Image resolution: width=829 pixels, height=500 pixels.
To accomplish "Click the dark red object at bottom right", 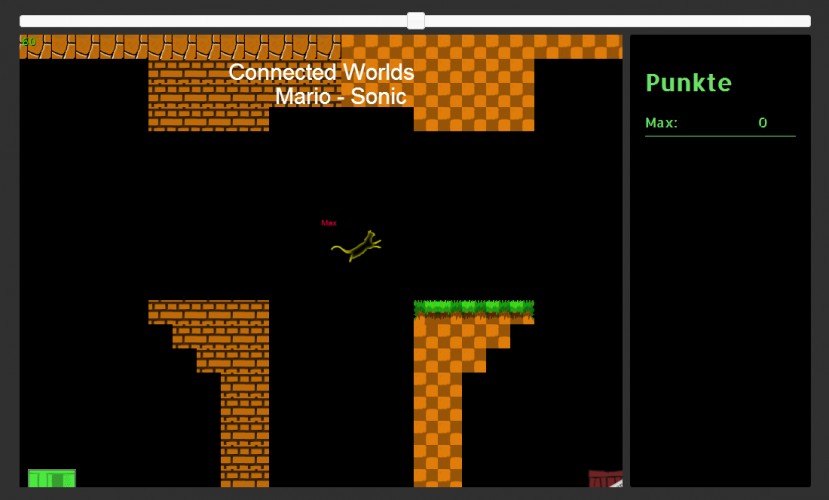I will (605, 478).
